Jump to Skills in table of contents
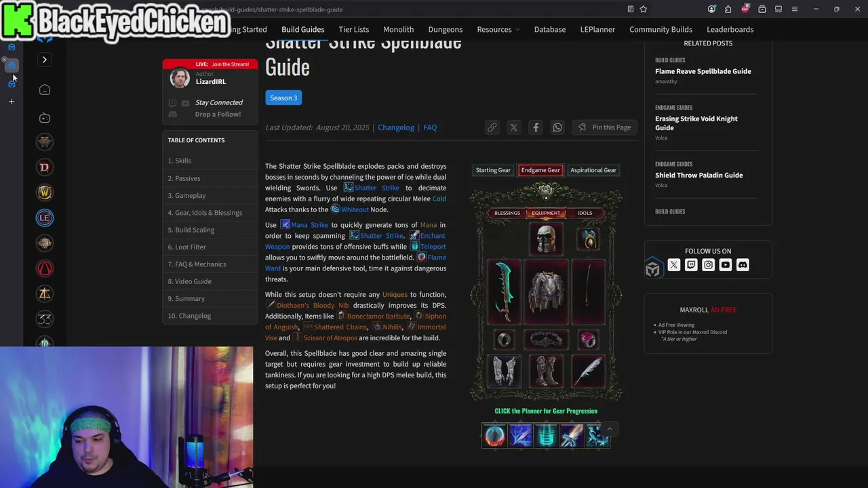Viewport: 868px width, 488px height. [x=180, y=161]
